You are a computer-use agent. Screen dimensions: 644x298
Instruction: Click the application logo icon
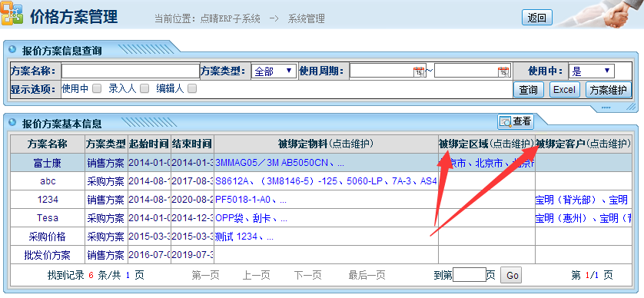pyautogui.click(x=12, y=15)
